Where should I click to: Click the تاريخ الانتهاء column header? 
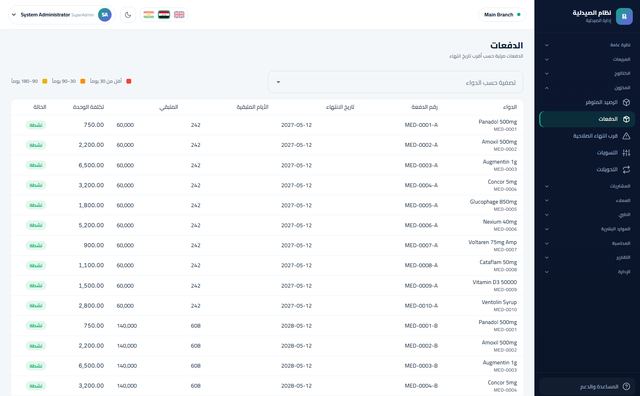[x=340, y=107]
